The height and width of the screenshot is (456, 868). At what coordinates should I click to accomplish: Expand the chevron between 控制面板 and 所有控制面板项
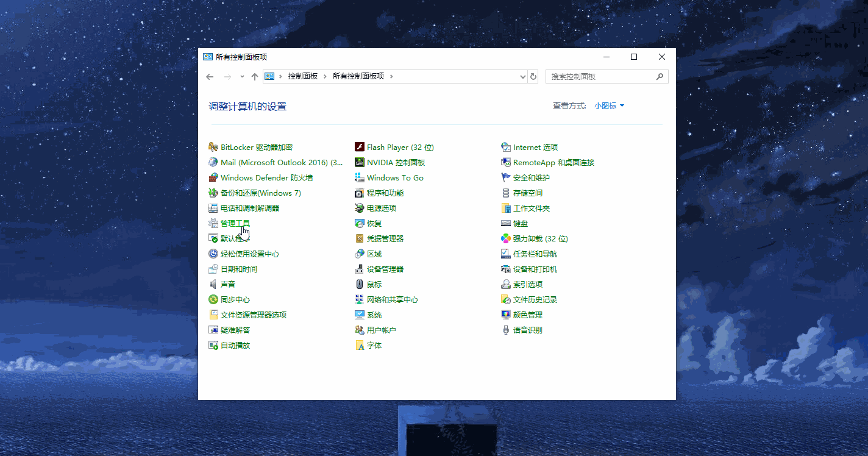click(x=325, y=76)
